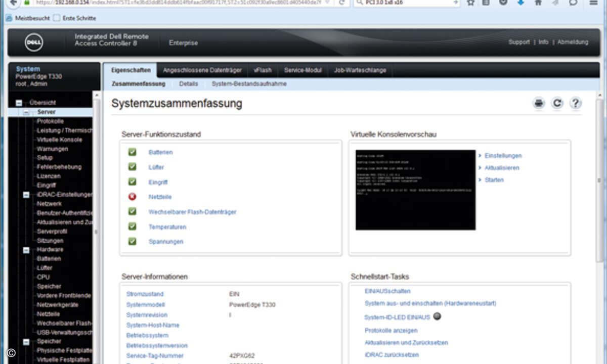
Task: Print the system summary page
Action: coord(539,104)
